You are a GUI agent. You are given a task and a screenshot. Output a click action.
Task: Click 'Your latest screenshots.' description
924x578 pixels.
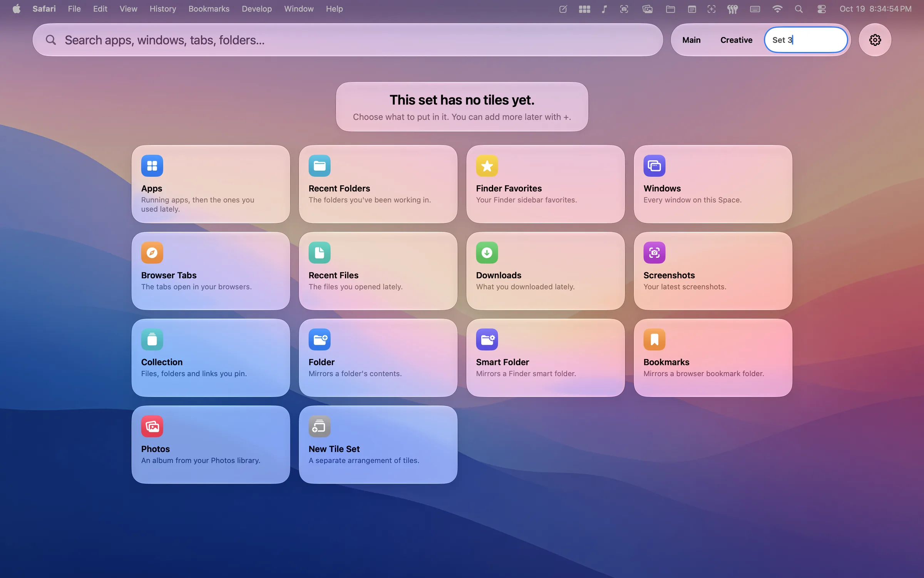click(x=685, y=287)
